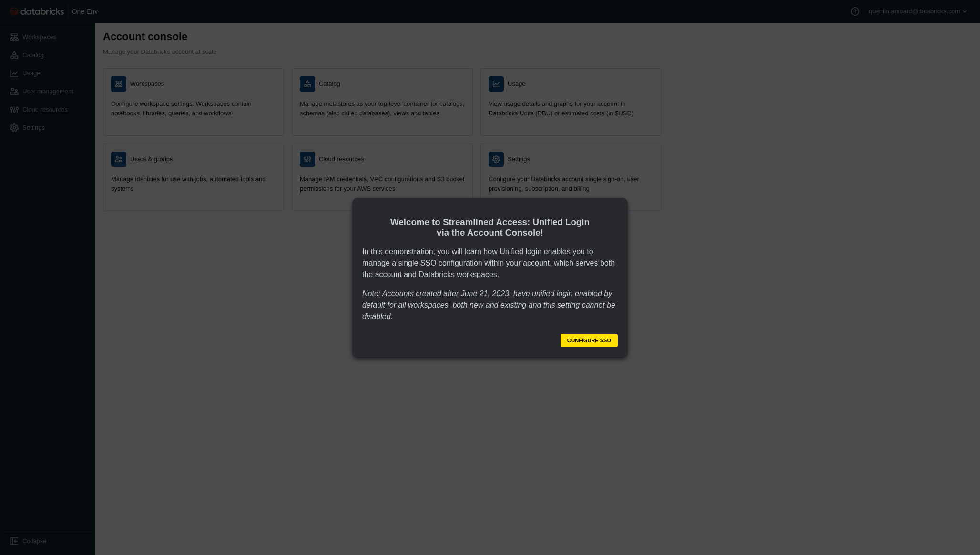Click the Usage chart sidebar icon
980x555 pixels.
[14, 73]
